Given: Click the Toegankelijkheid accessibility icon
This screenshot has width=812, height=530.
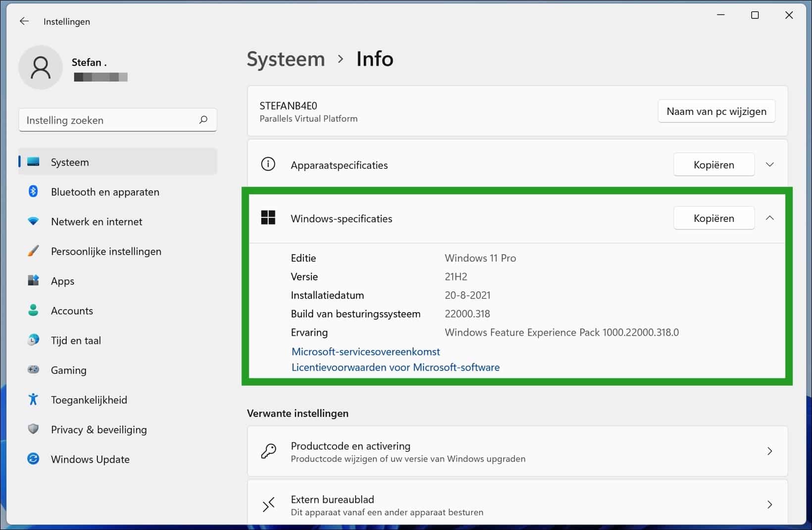Looking at the screenshot, I should click(33, 399).
